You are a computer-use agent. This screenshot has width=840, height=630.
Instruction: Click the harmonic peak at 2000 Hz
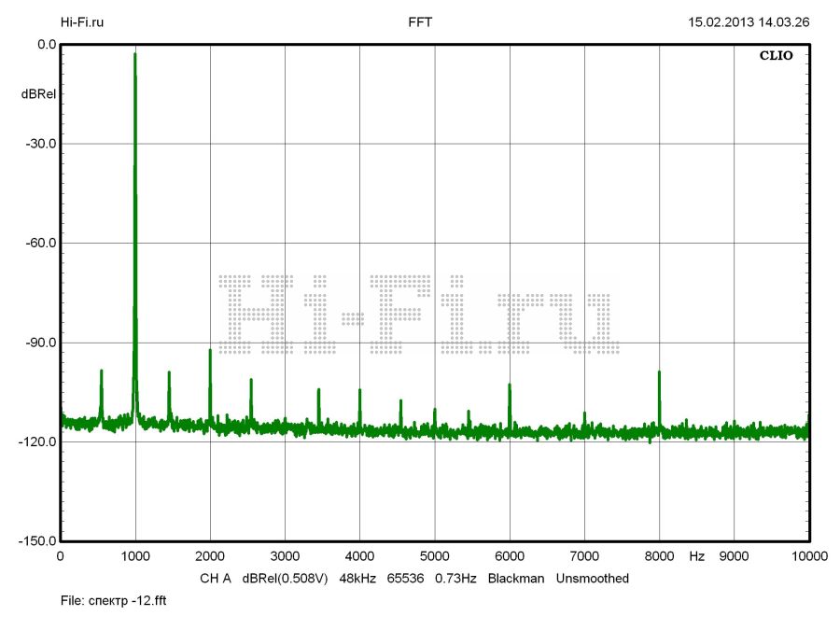point(210,351)
